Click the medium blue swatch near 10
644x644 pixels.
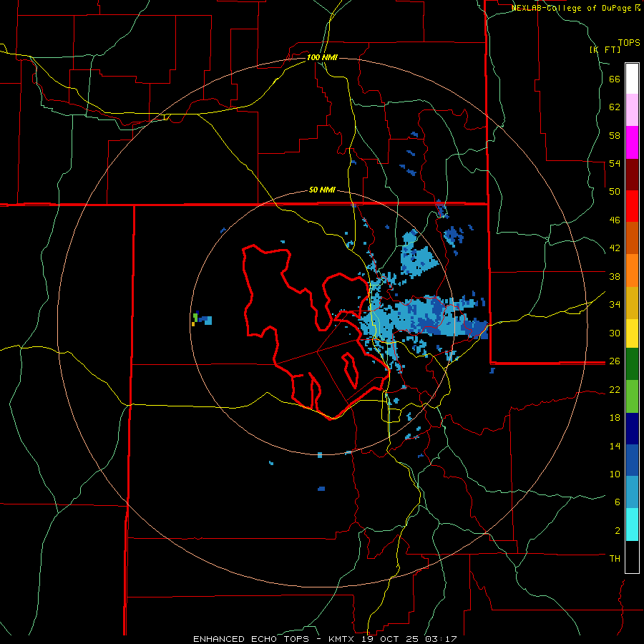[632, 460]
